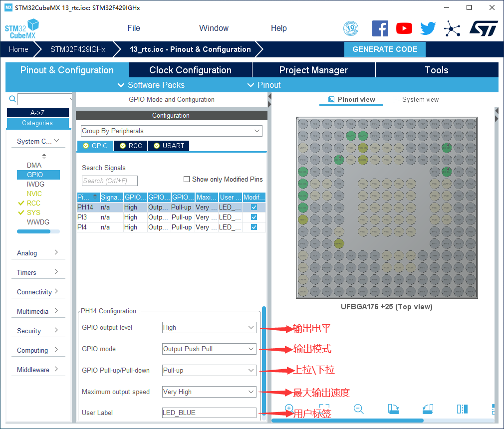Click the Twitter bird icon
The image size is (504, 429).
[428, 28]
